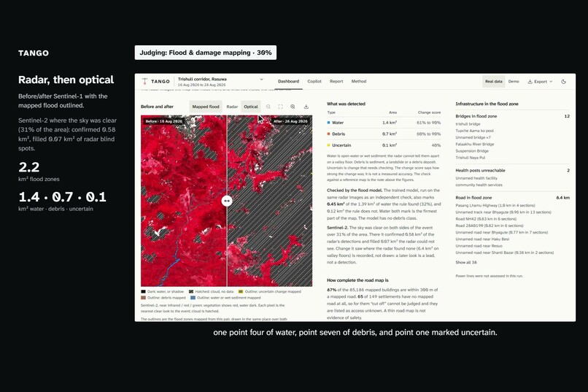This screenshot has height=392, width=588.
Task: Zoom in on the before/after map
Action: (x=293, y=107)
